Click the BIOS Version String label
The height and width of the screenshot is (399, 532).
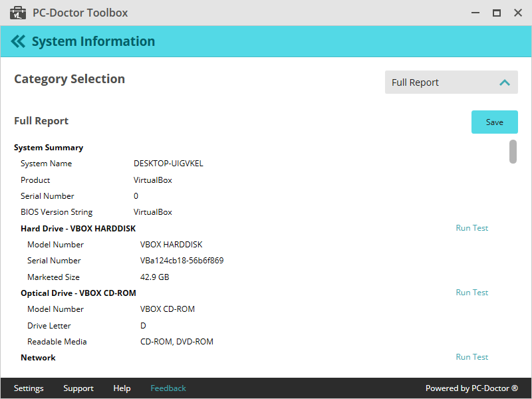point(57,212)
